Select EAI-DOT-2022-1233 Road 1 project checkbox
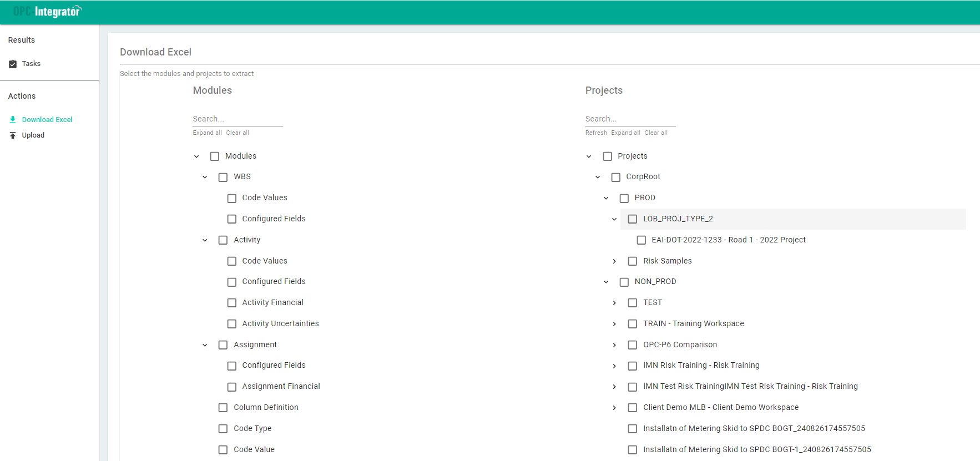980x461 pixels. coord(641,240)
